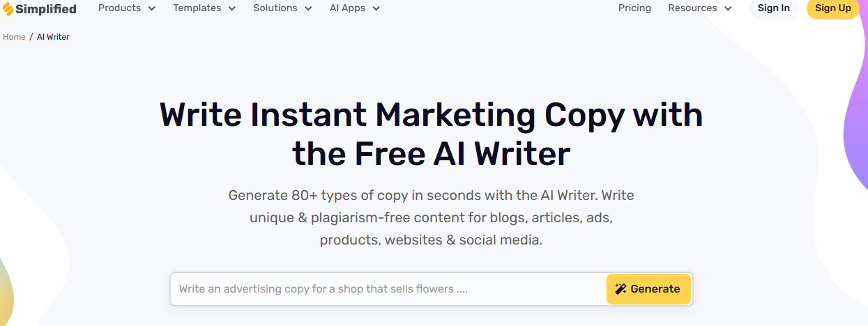Screen dimensions: 868x326
Task: Click the yellow Sign Up button
Action: point(832,8)
